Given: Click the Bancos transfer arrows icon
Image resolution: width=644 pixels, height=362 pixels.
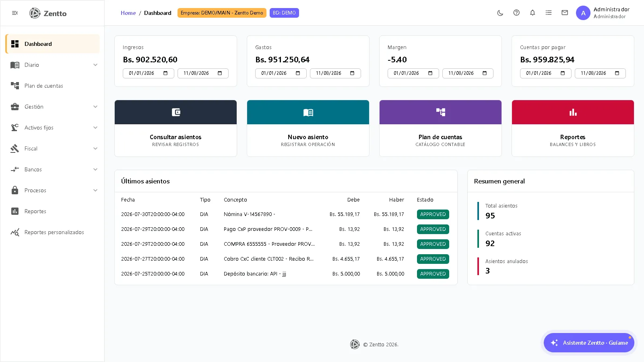Looking at the screenshot, I should coord(15,169).
